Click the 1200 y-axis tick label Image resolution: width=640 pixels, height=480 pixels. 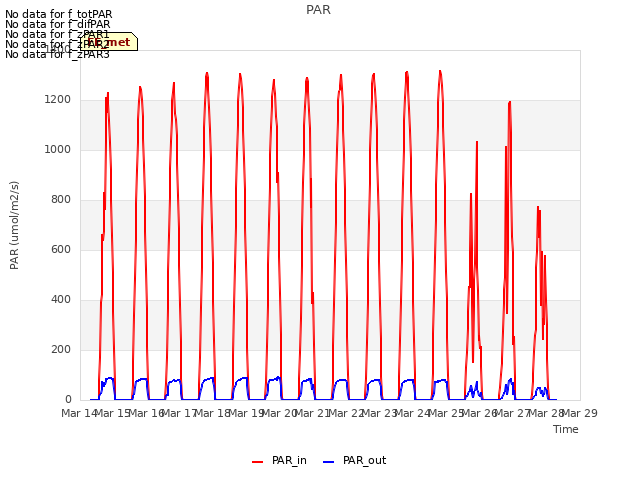(58, 100)
